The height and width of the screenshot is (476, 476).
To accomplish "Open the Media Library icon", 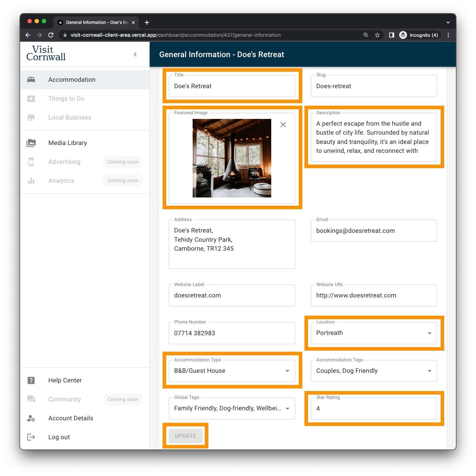I will pos(31,143).
